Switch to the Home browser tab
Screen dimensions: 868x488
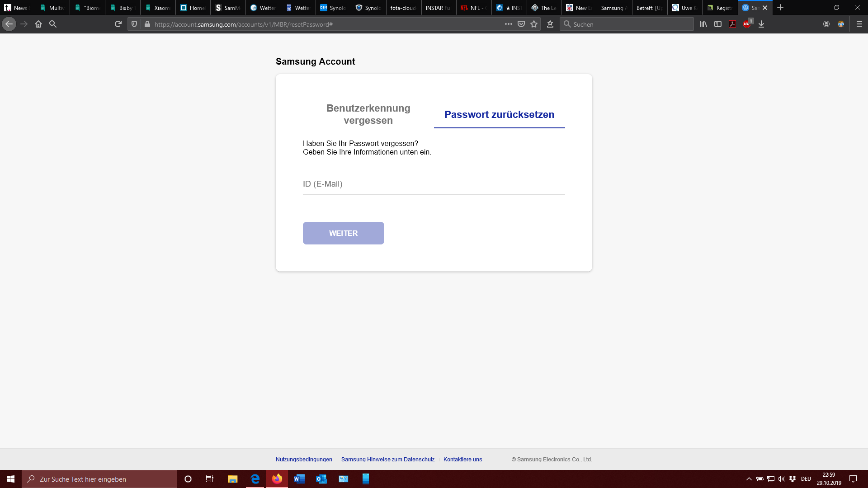193,8
